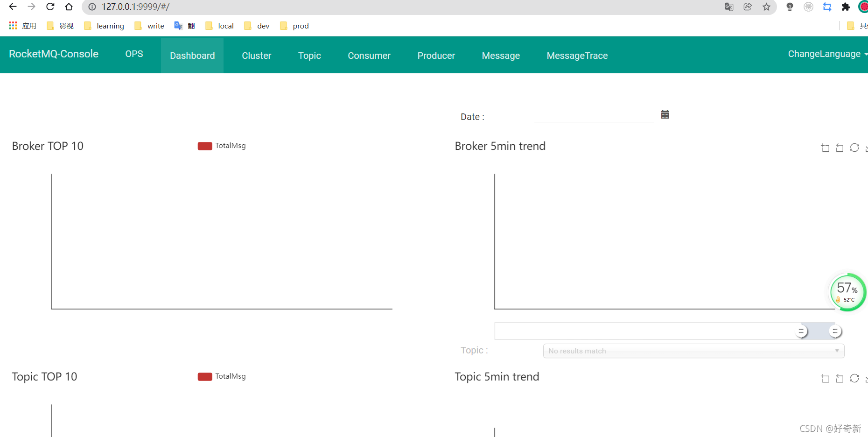
Task: Open the calendar date picker icon
Action: click(x=665, y=114)
